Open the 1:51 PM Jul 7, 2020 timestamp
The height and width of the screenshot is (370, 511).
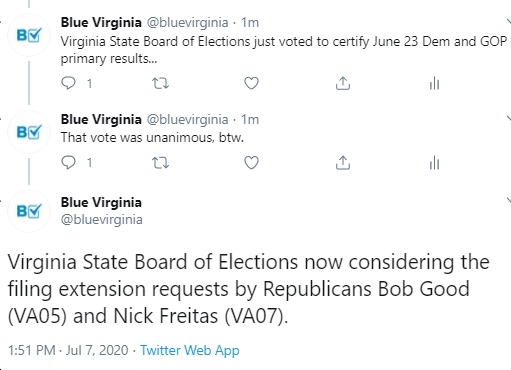[x=68, y=350]
